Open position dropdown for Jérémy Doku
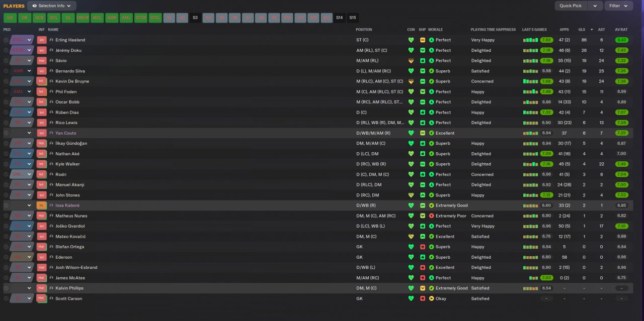The width and height of the screenshot is (644, 321). 30,50
